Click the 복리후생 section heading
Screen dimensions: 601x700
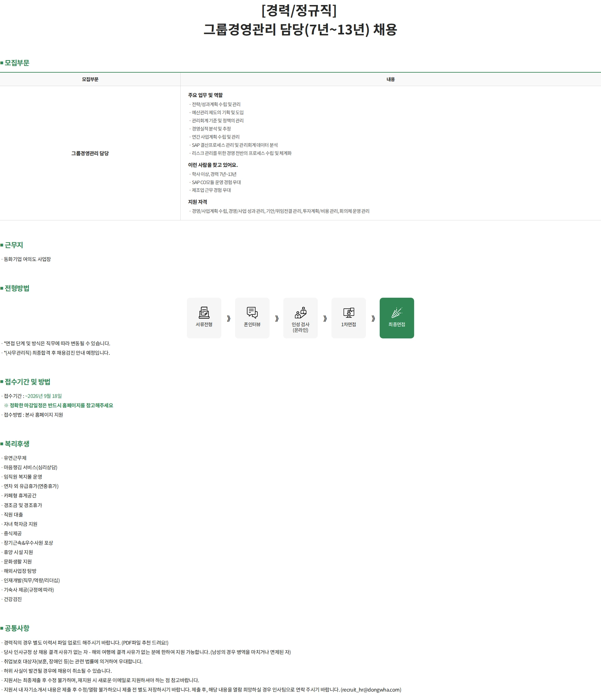17,444
